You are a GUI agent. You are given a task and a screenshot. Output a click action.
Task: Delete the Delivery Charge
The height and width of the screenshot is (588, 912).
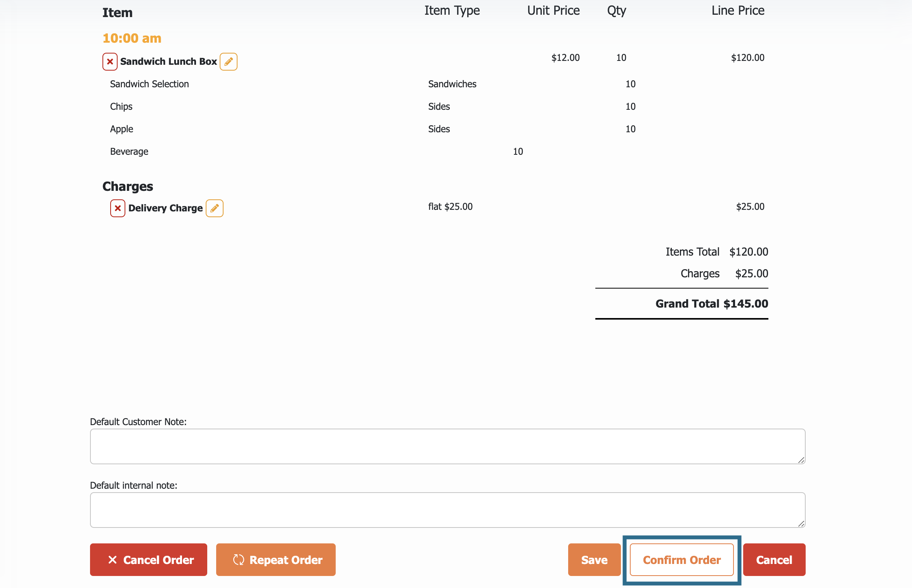pyautogui.click(x=118, y=208)
